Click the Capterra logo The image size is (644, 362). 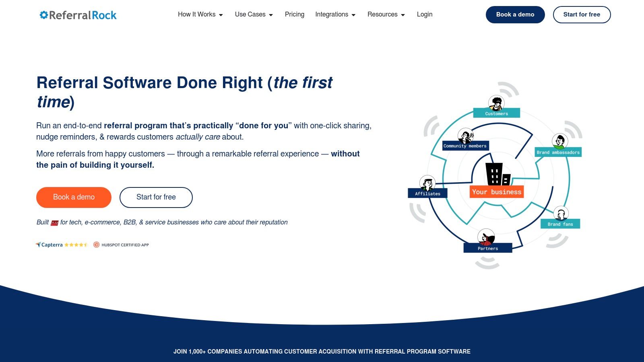tap(49, 245)
